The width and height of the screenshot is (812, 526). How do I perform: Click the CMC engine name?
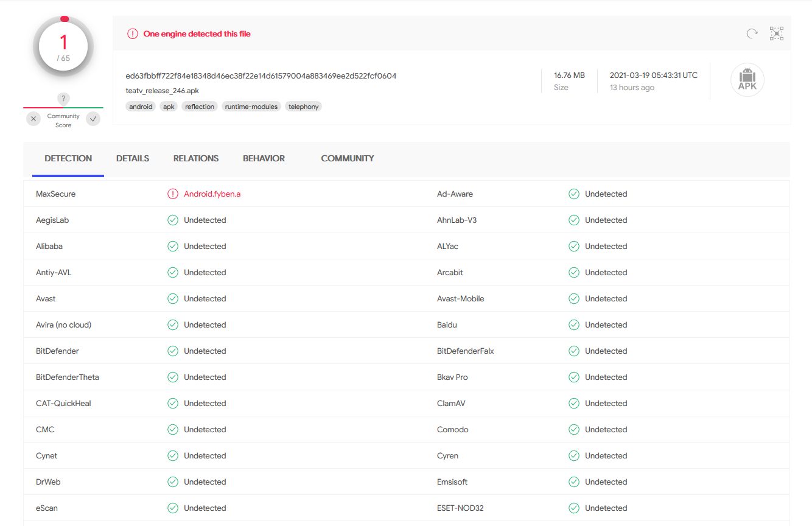click(x=45, y=430)
